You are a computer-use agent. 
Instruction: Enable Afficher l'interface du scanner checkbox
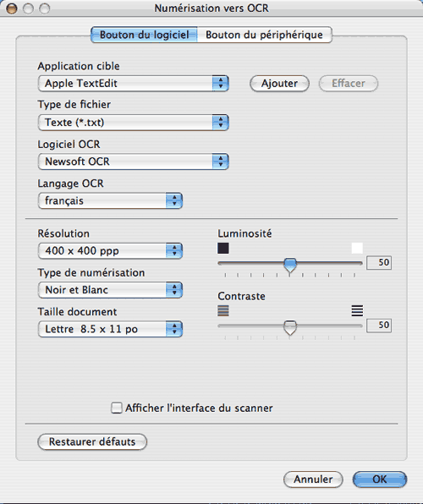[117, 408]
